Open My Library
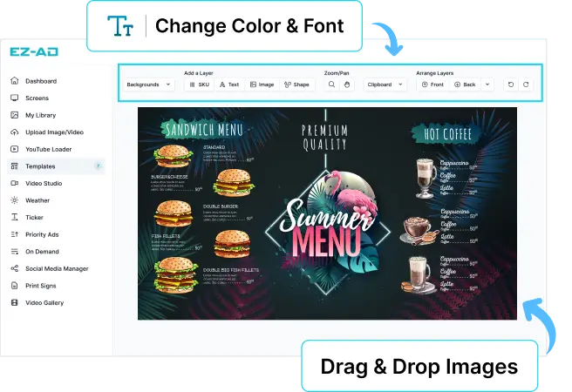The width and height of the screenshot is (572, 392). tap(40, 115)
